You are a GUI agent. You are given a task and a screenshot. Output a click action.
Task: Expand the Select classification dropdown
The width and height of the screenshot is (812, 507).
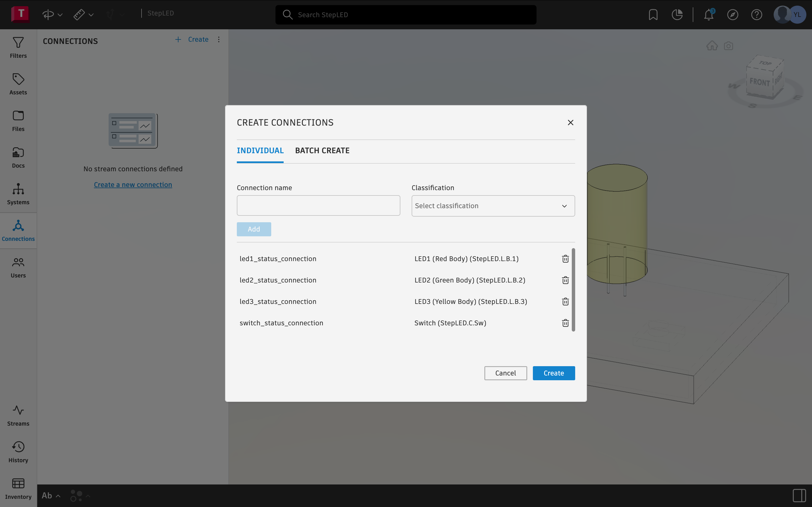(493, 206)
